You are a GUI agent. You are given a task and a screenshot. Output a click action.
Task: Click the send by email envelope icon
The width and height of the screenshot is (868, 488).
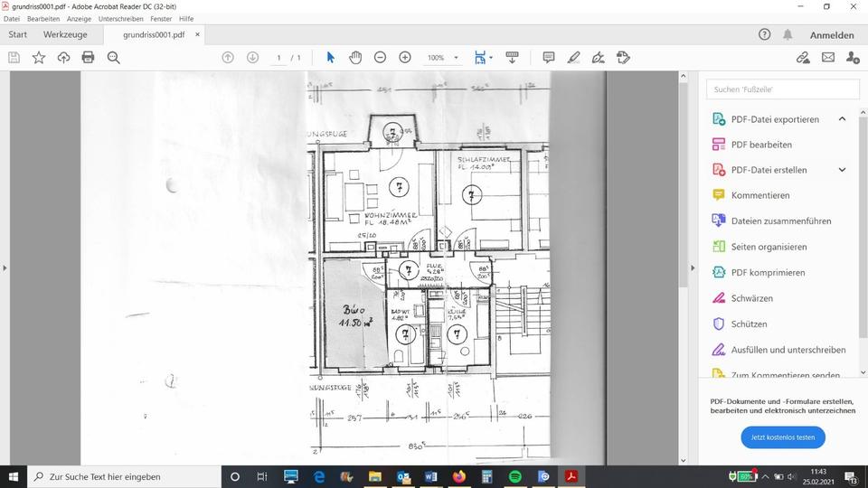coord(827,58)
